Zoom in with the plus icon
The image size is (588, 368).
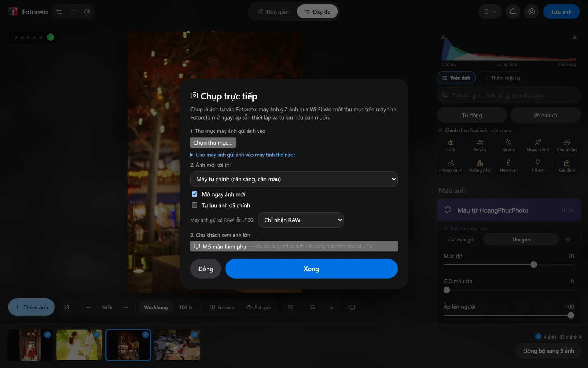pyautogui.click(x=126, y=307)
